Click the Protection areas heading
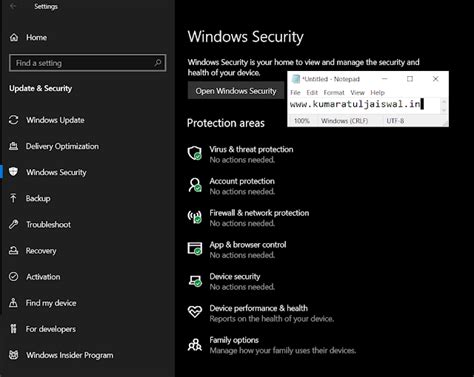The image size is (474, 377). [x=226, y=123]
